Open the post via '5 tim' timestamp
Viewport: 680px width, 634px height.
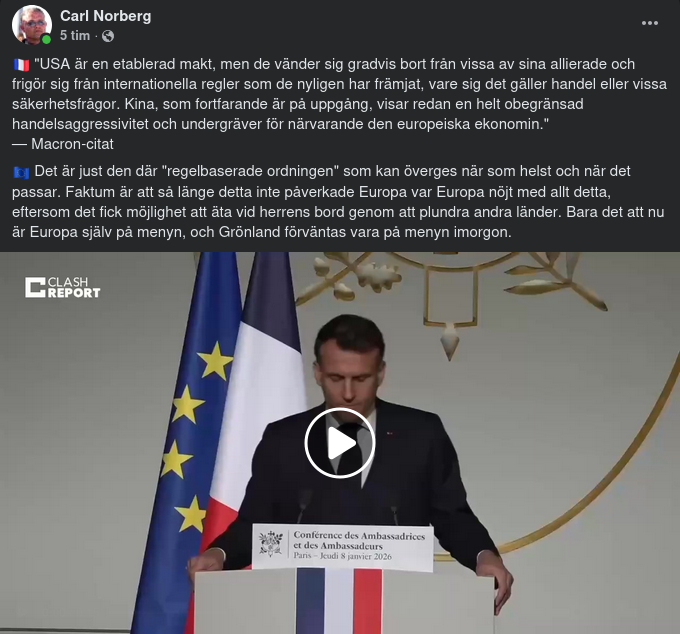75,36
